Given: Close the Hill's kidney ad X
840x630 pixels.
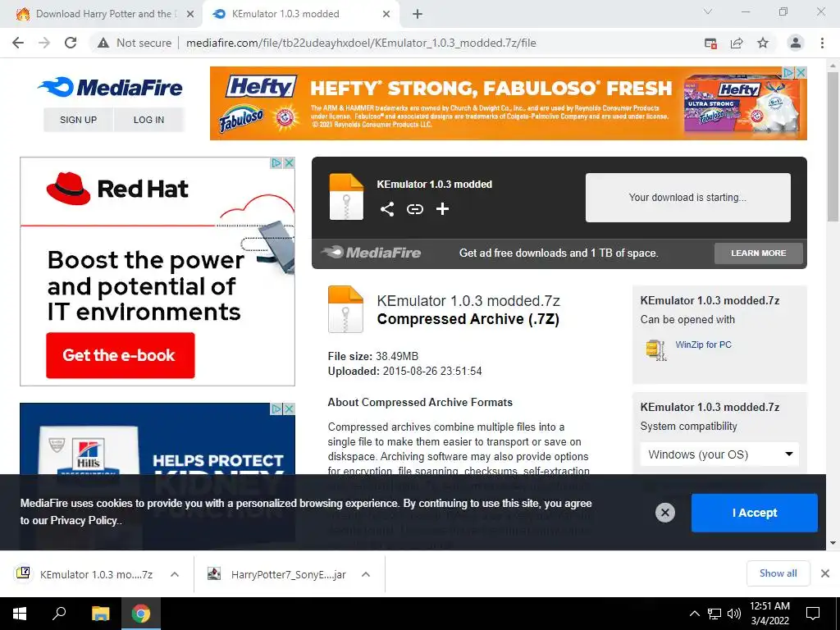Looking at the screenshot, I should pyautogui.click(x=289, y=409).
